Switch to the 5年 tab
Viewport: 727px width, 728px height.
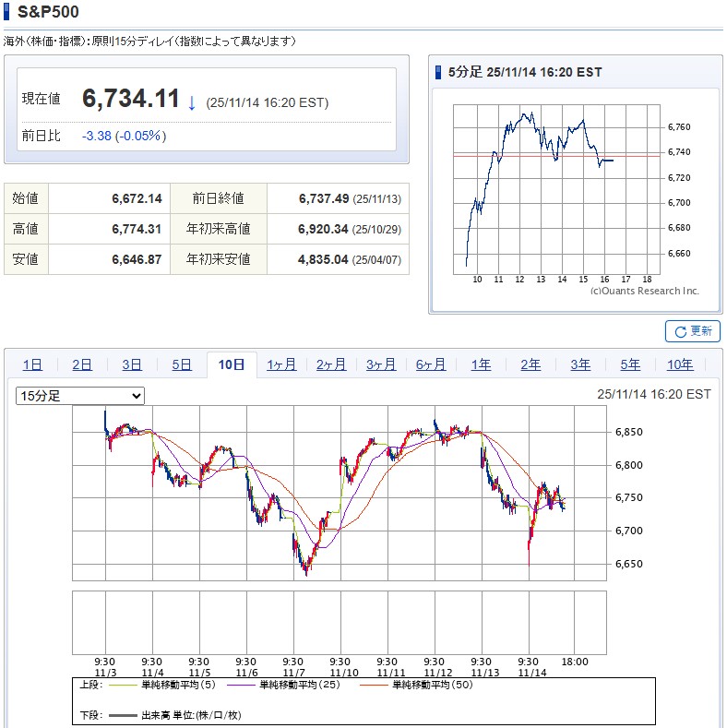[630, 364]
